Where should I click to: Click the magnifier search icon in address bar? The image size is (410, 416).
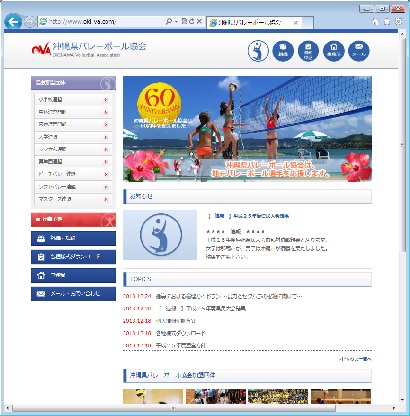[169, 22]
